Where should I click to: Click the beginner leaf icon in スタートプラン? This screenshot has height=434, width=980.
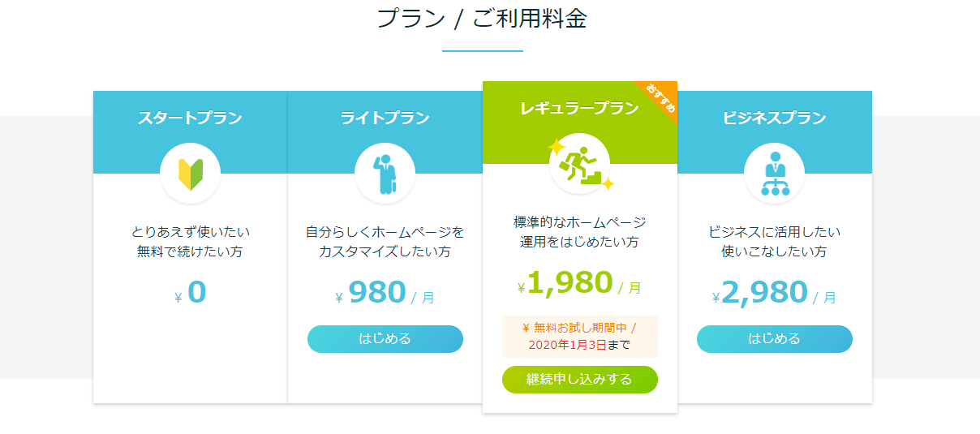coord(191,174)
